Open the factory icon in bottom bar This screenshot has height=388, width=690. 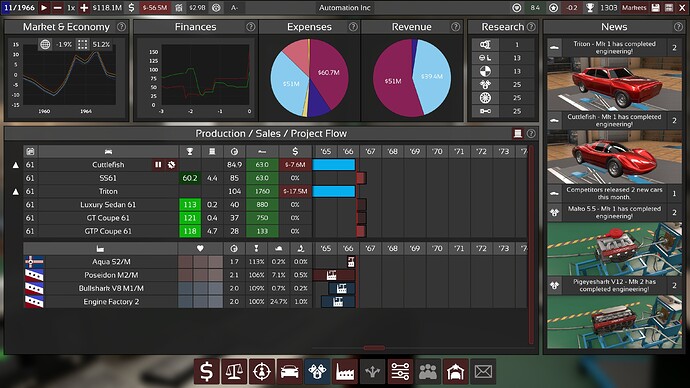click(x=345, y=372)
